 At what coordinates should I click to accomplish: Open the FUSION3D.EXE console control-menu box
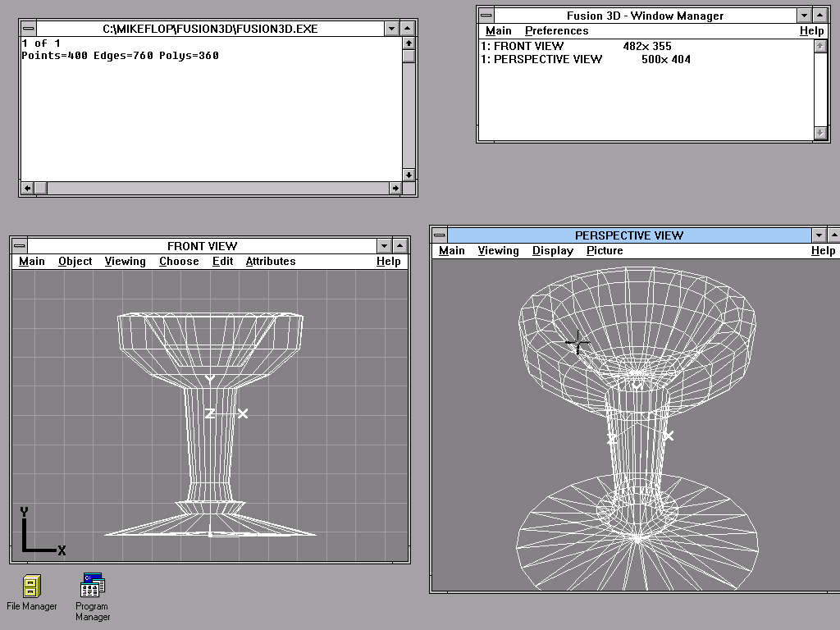coord(29,29)
